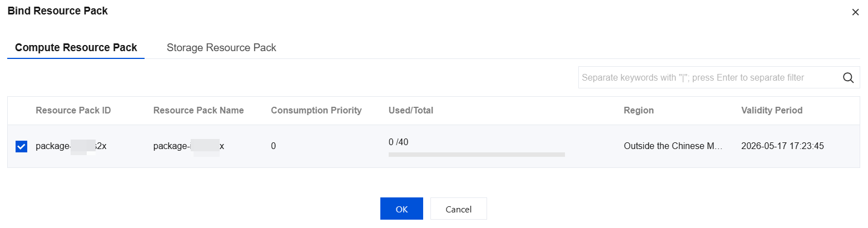Click the Resource Pack Name column header
This screenshot has width=868, height=228.
tap(199, 110)
